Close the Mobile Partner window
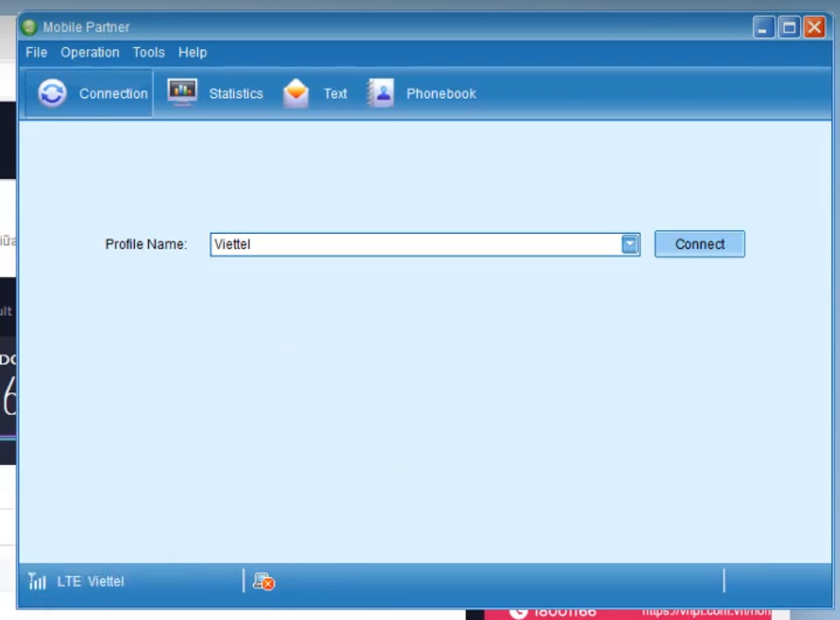 [x=815, y=27]
